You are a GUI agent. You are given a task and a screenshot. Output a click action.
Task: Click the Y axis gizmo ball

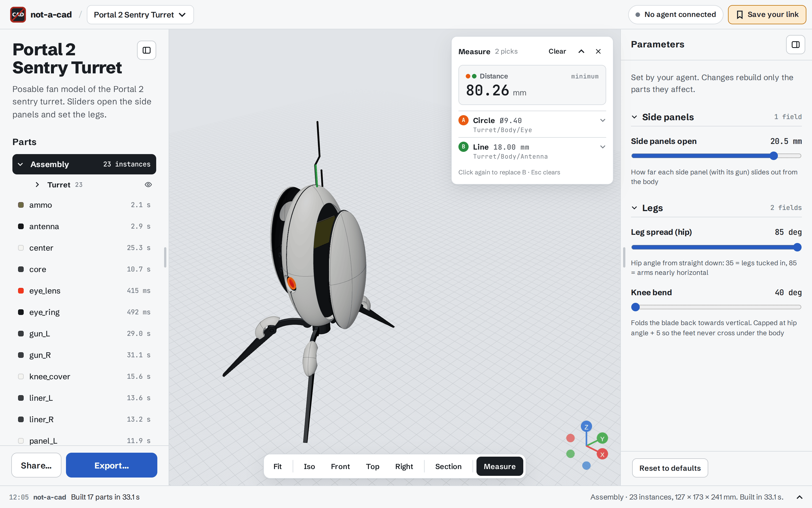click(x=602, y=439)
